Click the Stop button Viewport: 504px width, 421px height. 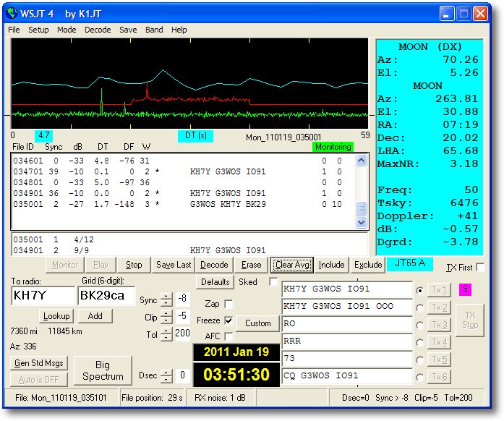134,265
